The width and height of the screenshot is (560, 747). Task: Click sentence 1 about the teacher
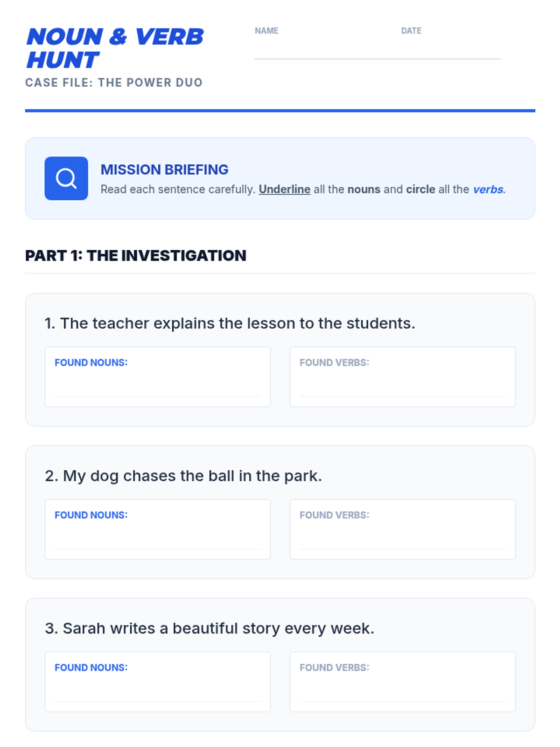pos(230,323)
